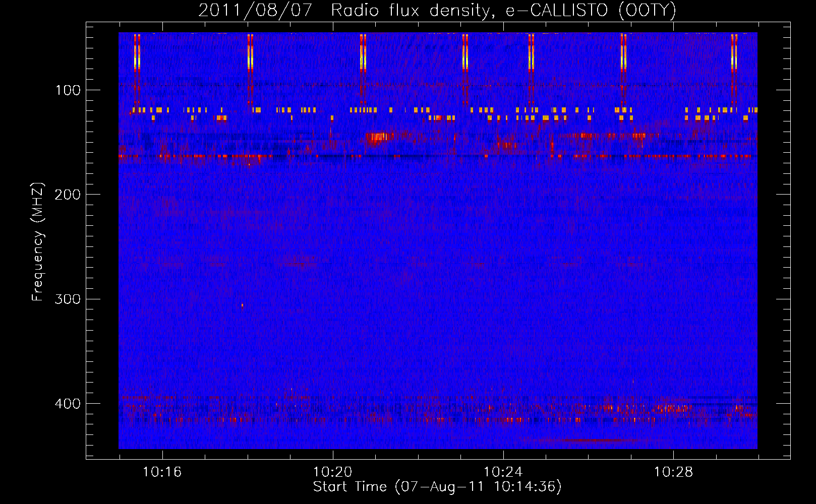
Task: Click the 10:24 time tick label
Action: [503, 472]
